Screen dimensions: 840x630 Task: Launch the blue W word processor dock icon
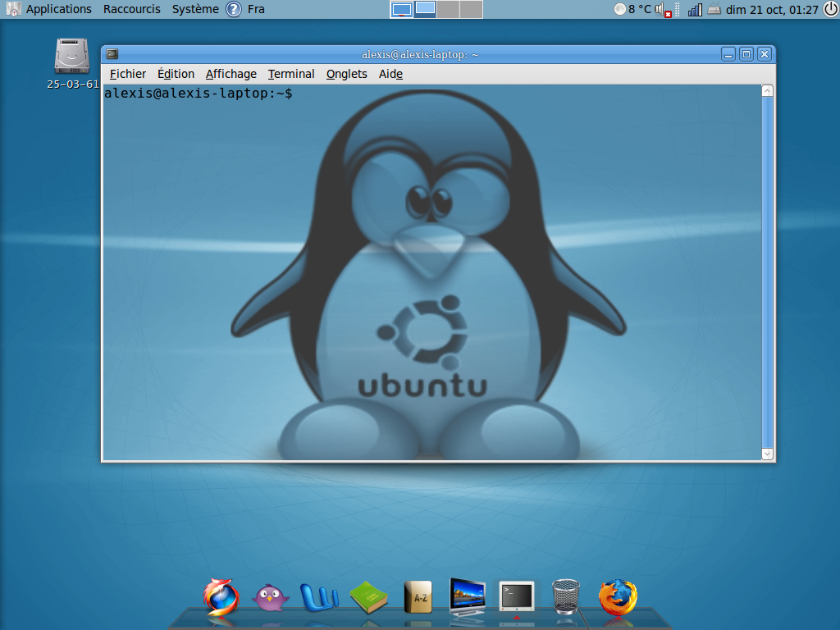pos(319,597)
